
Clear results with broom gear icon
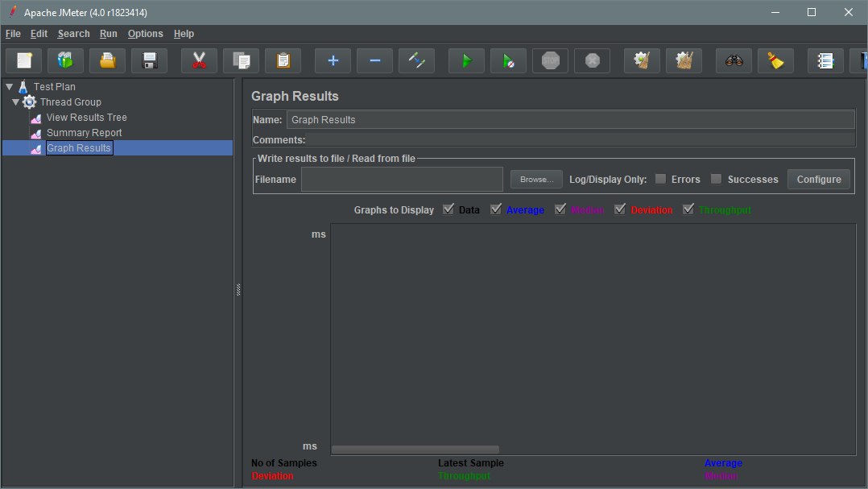click(x=643, y=60)
